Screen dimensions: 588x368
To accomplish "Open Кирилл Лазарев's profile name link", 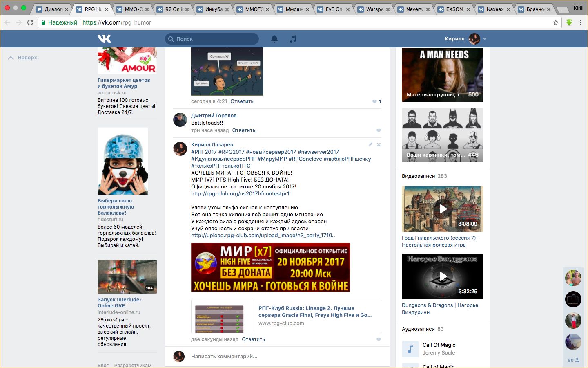I will coord(212,145).
